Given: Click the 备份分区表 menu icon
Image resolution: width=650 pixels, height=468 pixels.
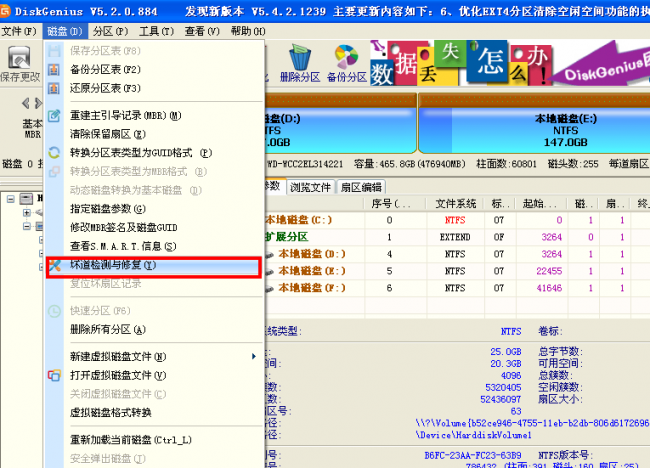Looking at the screenshot, I should 54,69.
